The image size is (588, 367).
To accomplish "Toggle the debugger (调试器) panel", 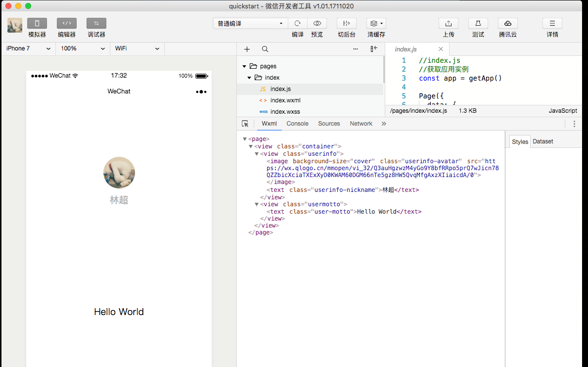I will (96, 23).
